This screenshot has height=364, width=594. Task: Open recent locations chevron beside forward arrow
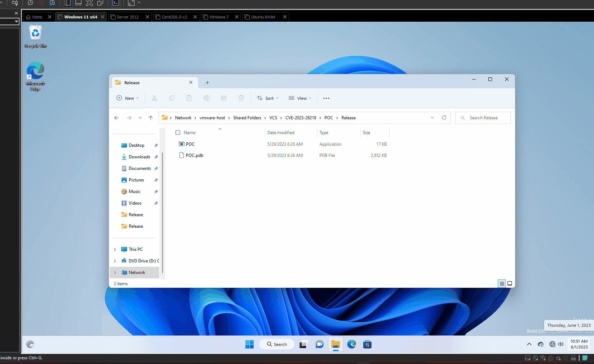[x=140, y=118]
